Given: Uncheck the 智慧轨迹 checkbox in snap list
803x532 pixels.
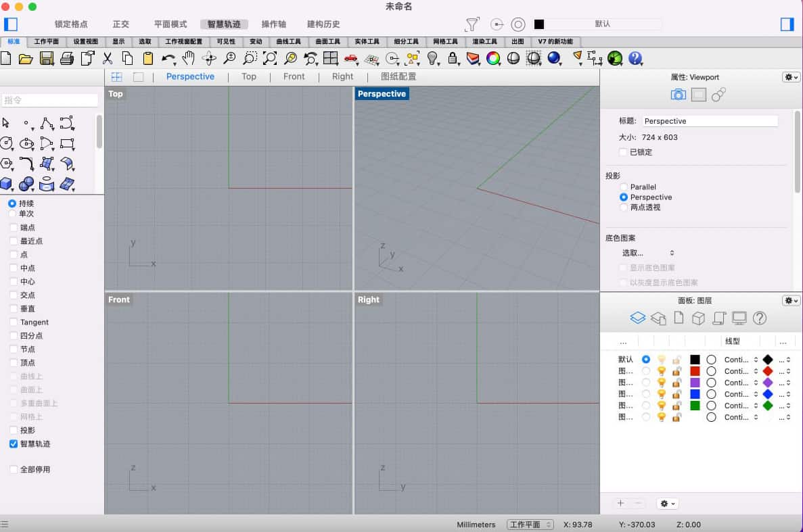Looking at the screenshot, I should (x=14, y=444).
